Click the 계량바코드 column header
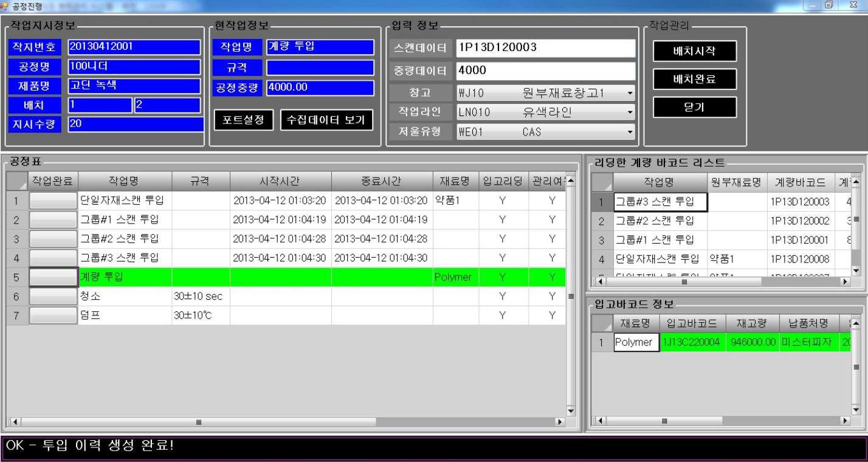This screenshot has width=868, height=462. tap(802, 182)
